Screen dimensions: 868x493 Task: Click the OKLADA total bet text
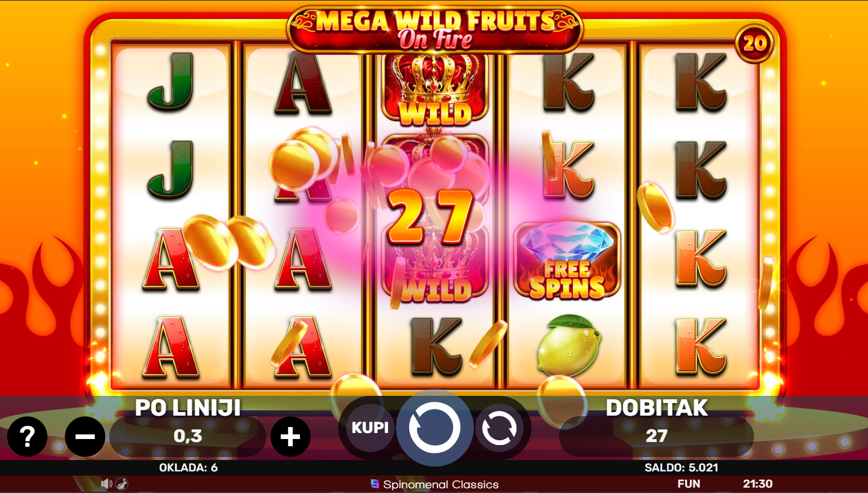(188, 468)
